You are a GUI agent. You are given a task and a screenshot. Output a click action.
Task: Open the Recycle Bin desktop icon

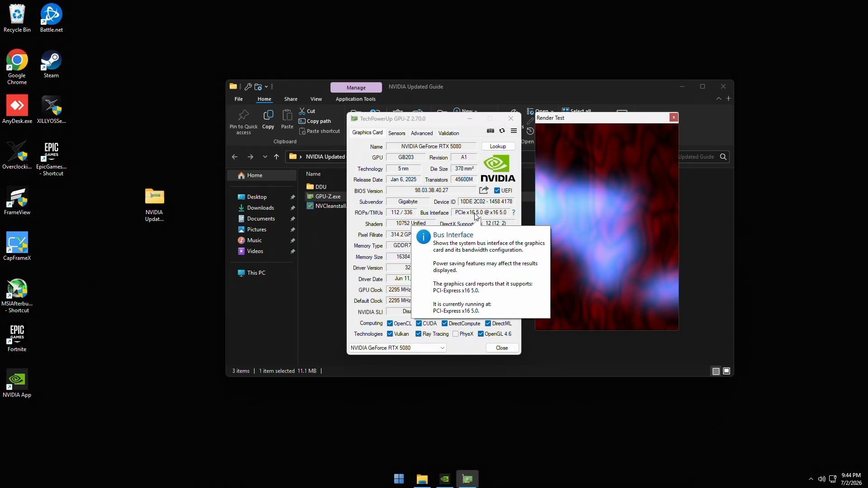coord(17,18)
